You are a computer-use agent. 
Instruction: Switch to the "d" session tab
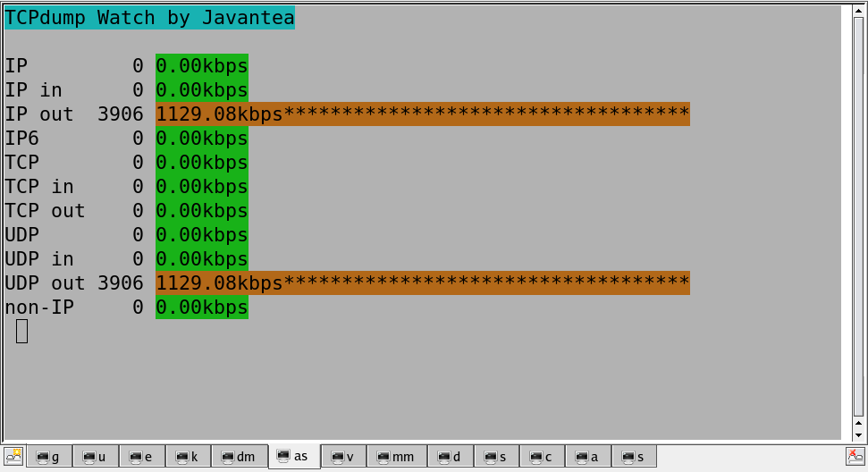(450, 457)
